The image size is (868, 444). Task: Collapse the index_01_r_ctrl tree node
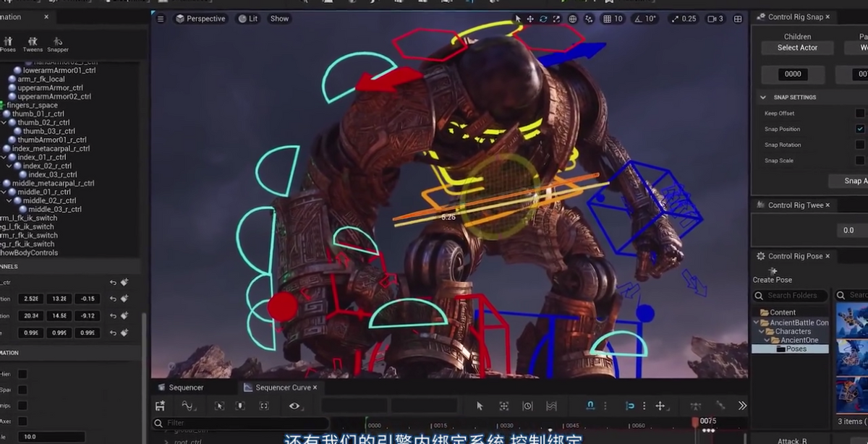(x=4, y=158)
